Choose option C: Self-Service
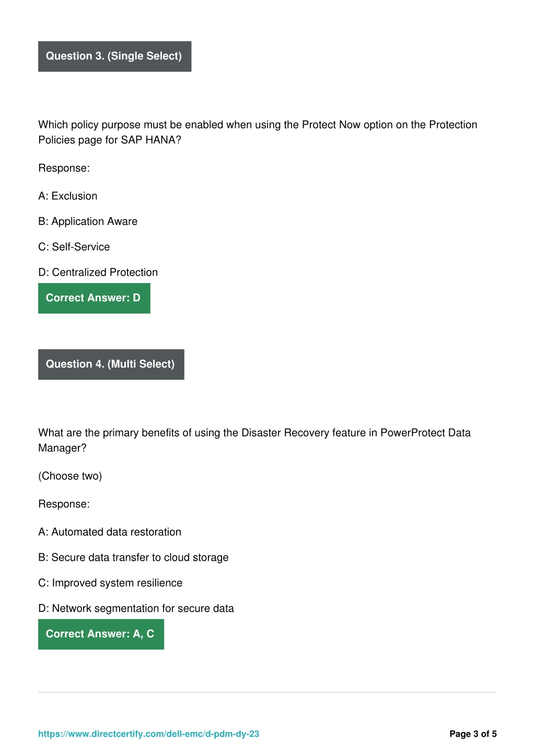The width and height of the screenshot is (535, 756). 74,247
